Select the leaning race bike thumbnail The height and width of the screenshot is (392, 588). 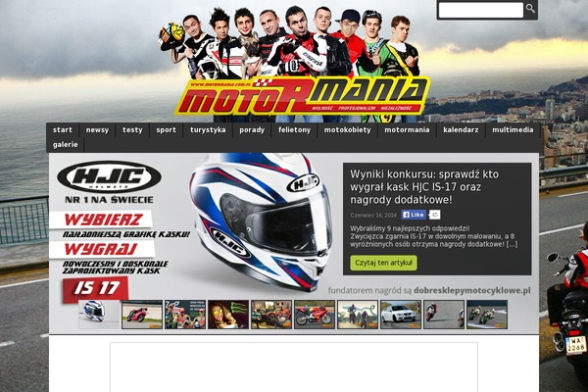point(444,315)
